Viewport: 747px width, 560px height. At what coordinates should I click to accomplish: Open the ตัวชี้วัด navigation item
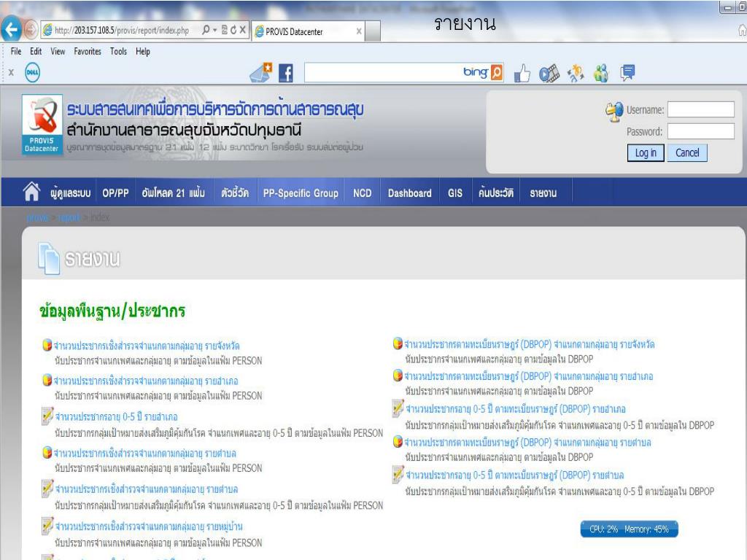click(x=235, y=192)
